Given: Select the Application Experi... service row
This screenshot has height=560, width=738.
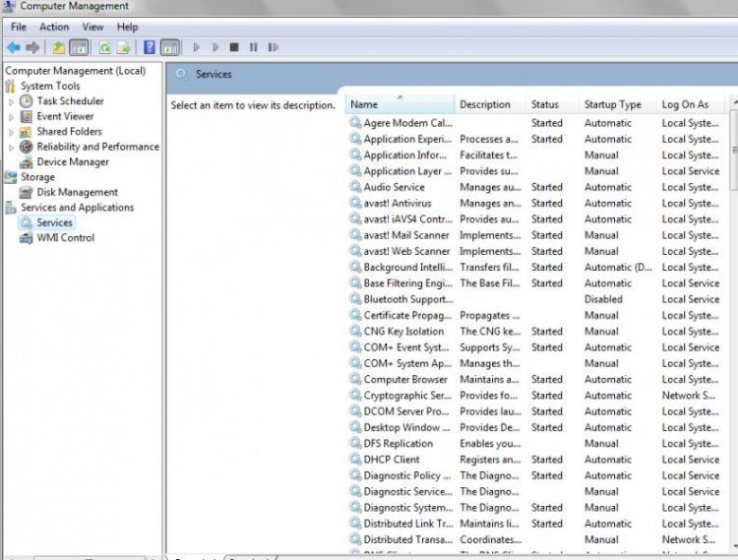Looking at the screenshot, I should [x=535, y=139].
